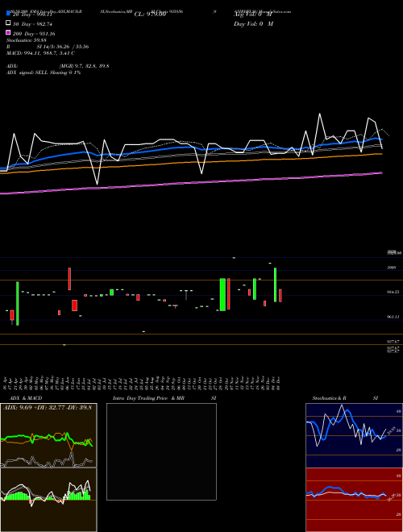Image resolution: width=403 pixels, height=532 pixels.
Task: Select the '50 Day - 982.74' label
Action: [32, 24]
